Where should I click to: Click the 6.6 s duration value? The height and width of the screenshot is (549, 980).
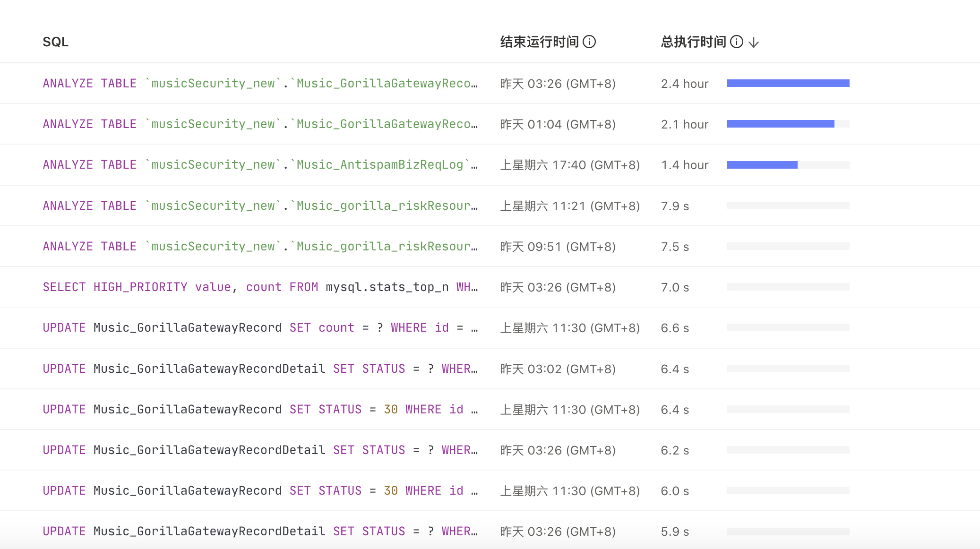[x=675, y=328]
